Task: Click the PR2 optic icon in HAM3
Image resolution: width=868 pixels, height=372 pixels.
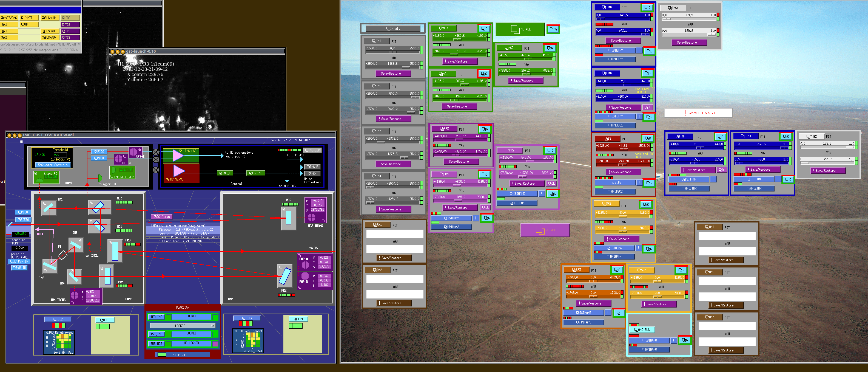Action: [285, 275]
